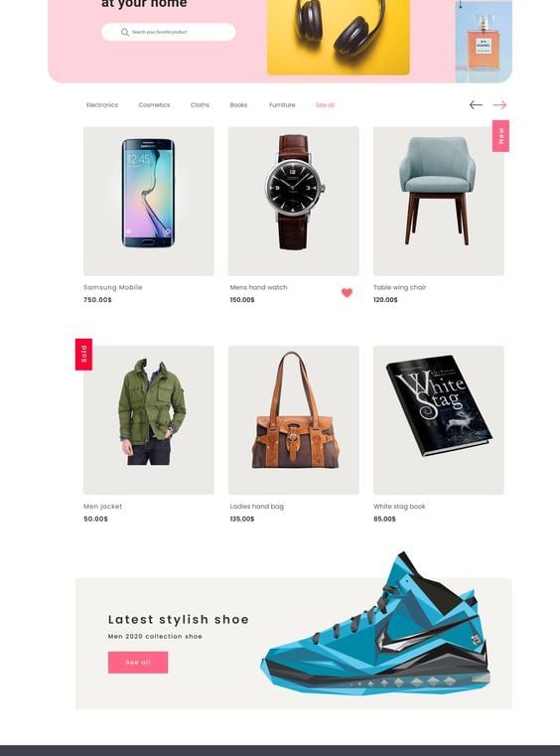The image size is (560, 756).
Task: Switch to the Books category
Action: click(x=238, y=105)
